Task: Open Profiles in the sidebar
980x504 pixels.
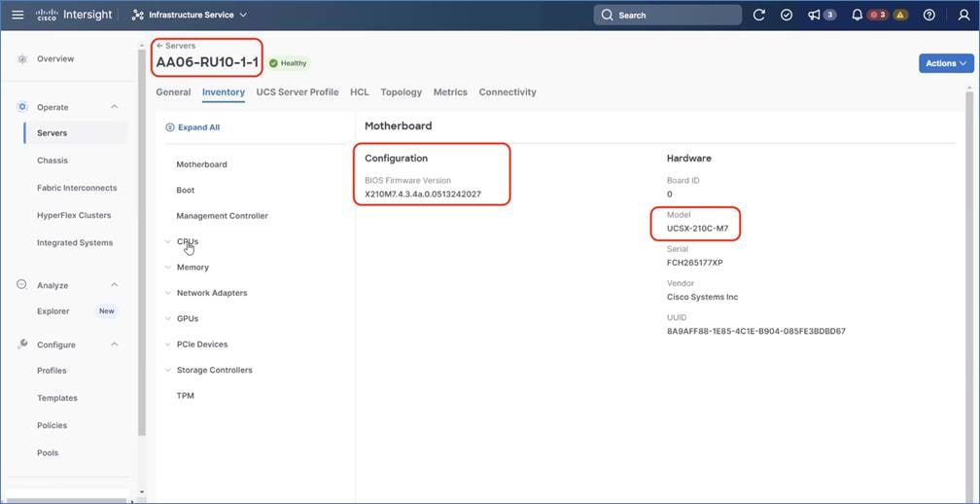Action: tap(52, 371)
